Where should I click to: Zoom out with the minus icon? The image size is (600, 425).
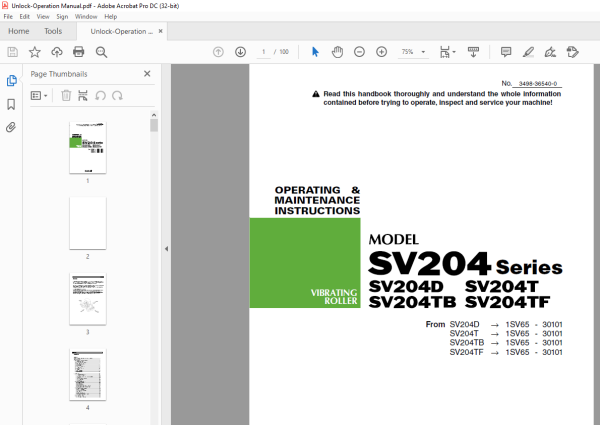tap(359, 52)
